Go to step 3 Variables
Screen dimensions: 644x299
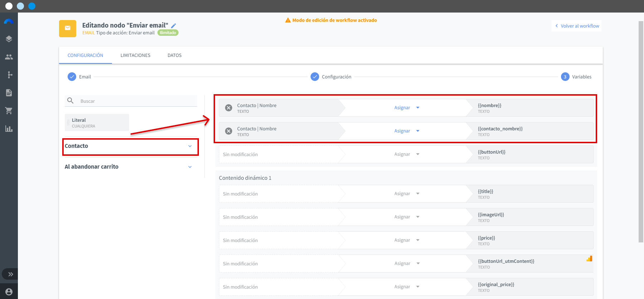coord(576,77)
